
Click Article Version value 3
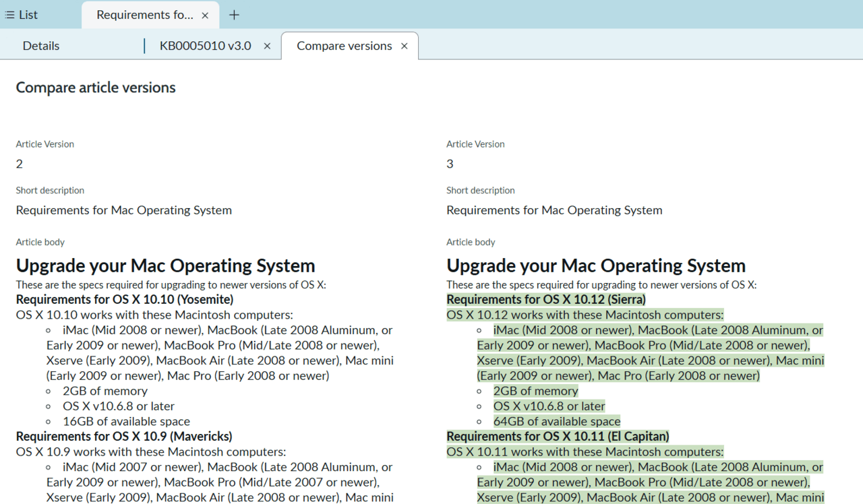450,164
